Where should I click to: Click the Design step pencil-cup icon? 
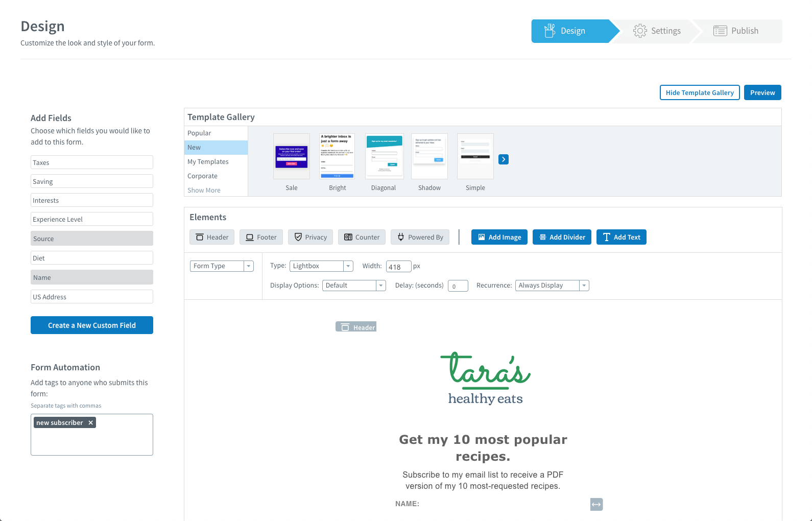click(x=550, y=31)
